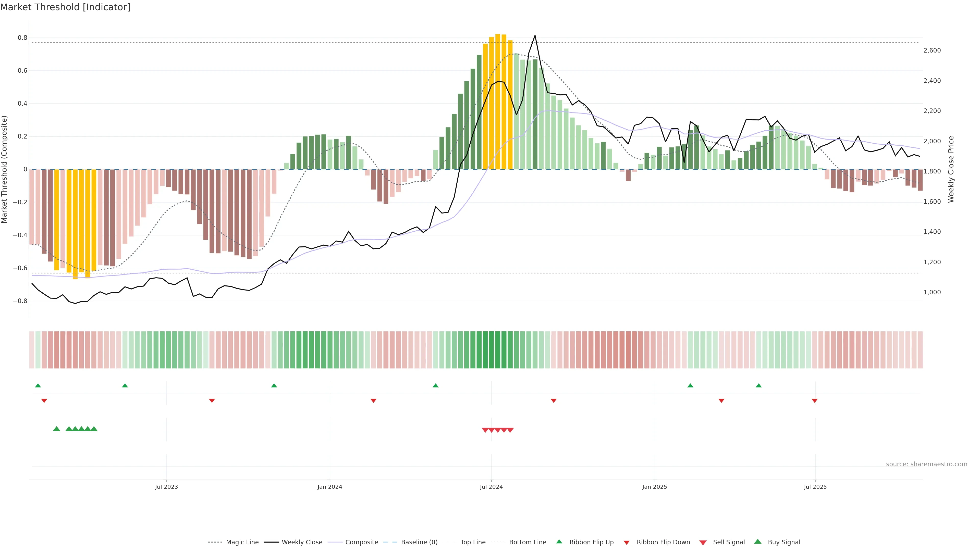Screen dimensions: 980x551
Task: Click the last Ribbon Flip Up triangle marker
Action: (x=758, y=386)
